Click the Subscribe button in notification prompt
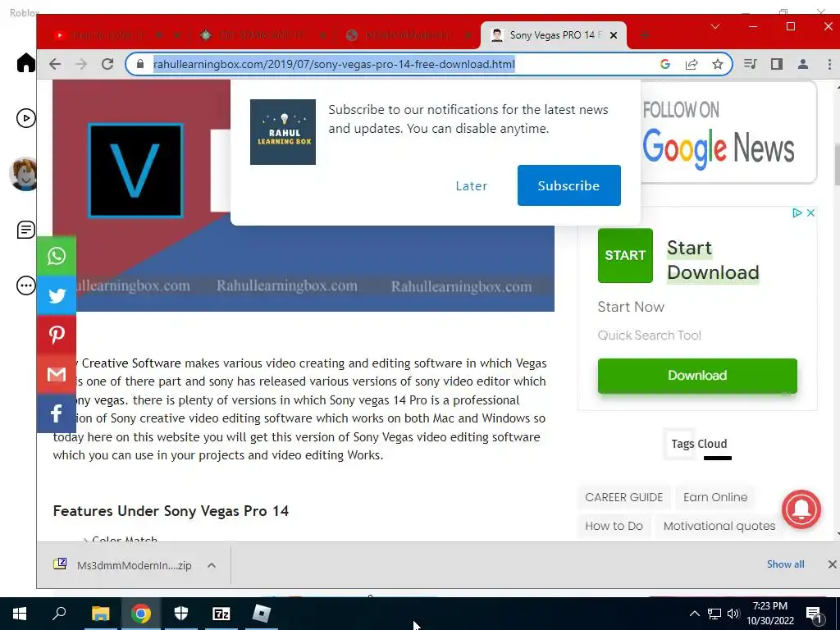Viewport: 840px width, 630px height. [569, 185]
